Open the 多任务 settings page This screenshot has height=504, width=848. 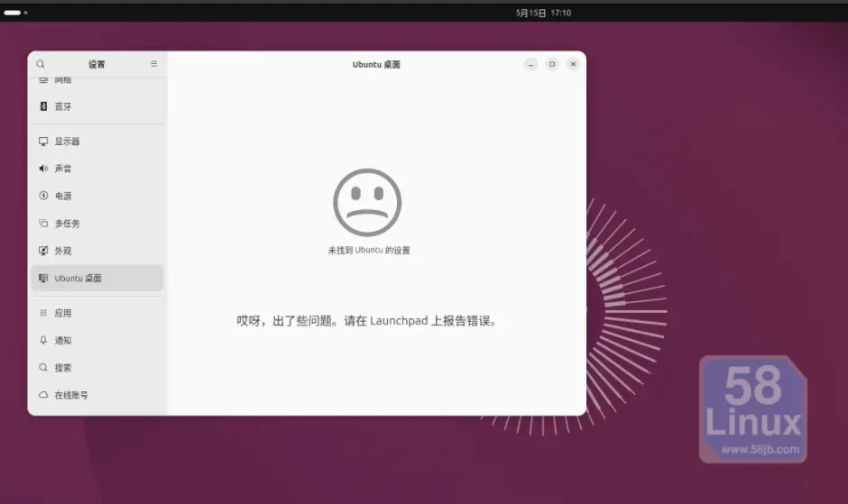(x=97, y=223)
